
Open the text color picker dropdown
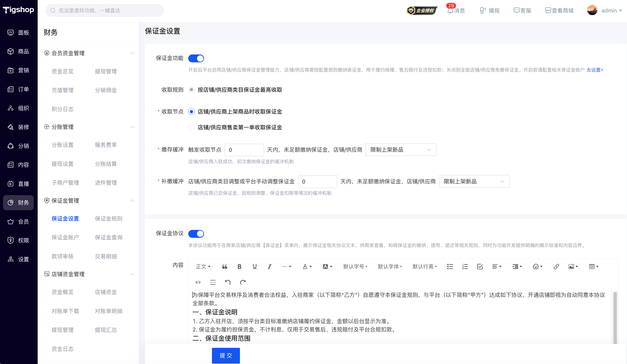[307, 266]
